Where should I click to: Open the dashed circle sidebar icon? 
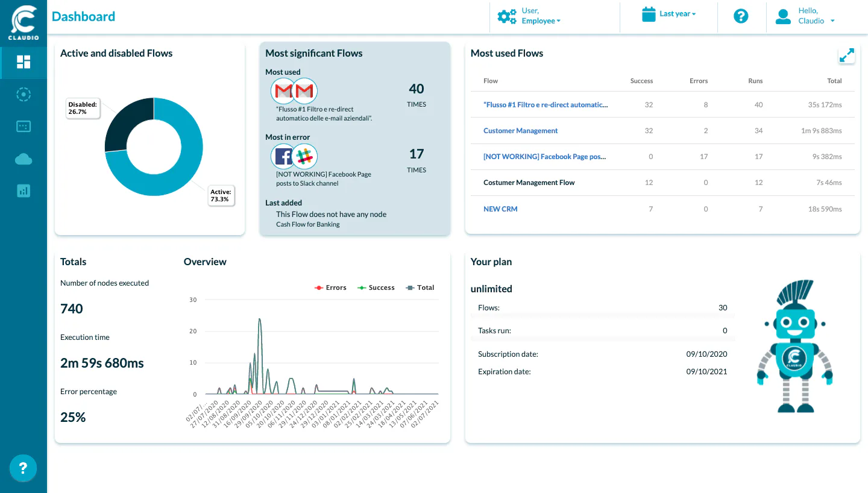[24, 95]
